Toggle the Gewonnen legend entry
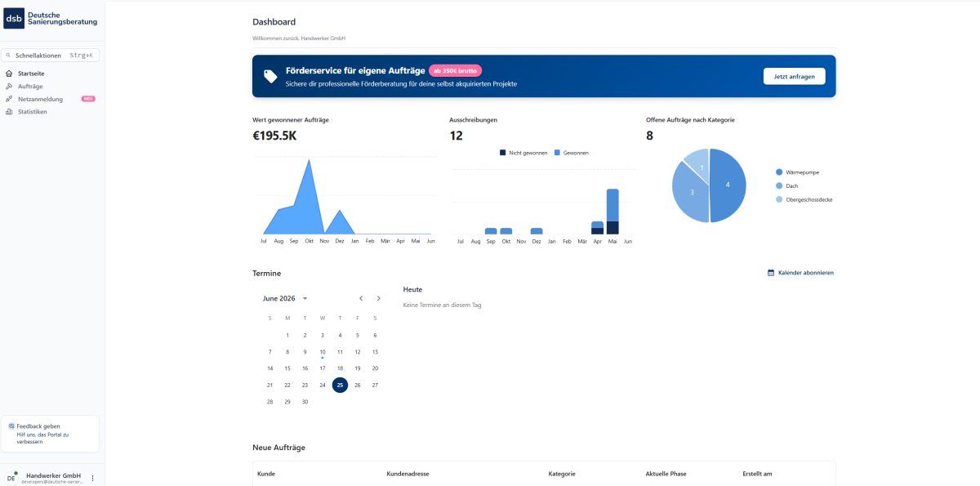 572,153
